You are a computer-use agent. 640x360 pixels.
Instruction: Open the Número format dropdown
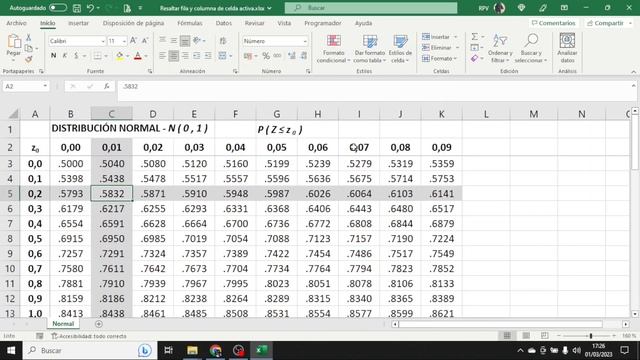[304, 41]
